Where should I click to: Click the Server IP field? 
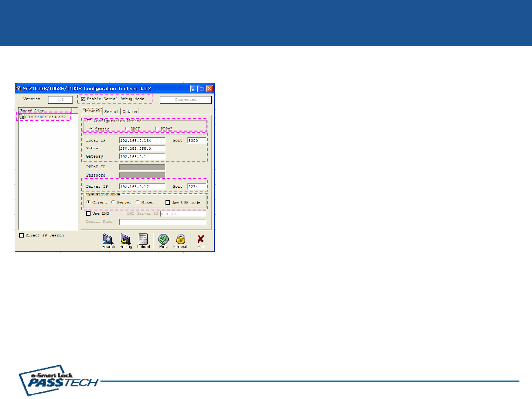click(142, 187)
